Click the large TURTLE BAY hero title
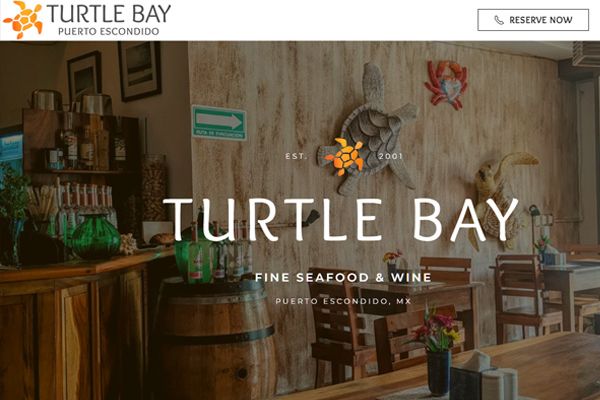Viewport: 600px width, 400px height. 341,219
